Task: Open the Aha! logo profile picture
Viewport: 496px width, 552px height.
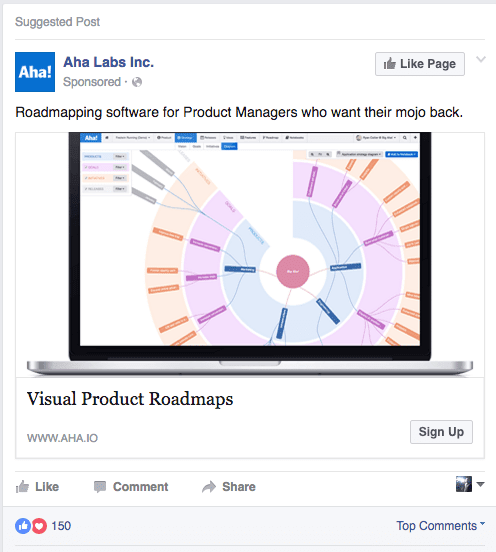Action: 35,72
